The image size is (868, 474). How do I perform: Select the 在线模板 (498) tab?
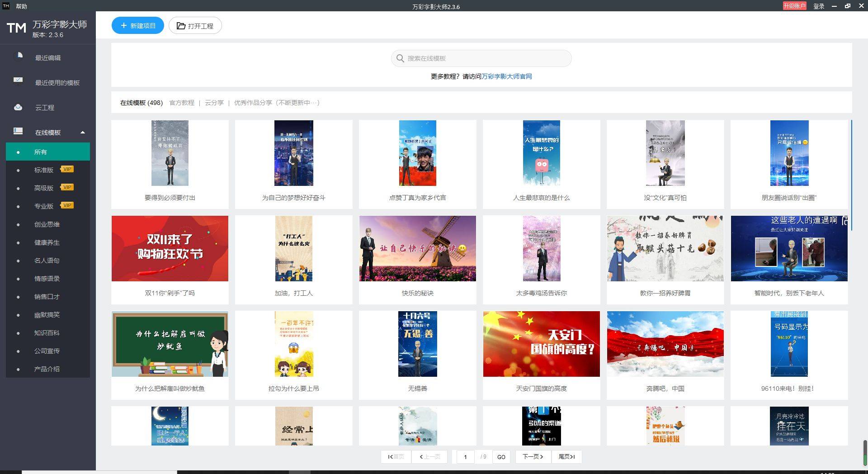(141, 103)
